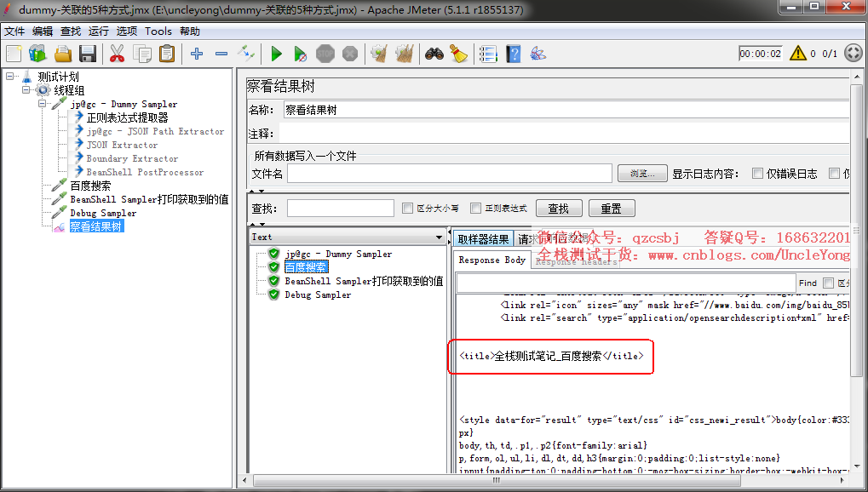Click the 浏览... button
Image resolution: width=868 pixels, height=492 pixels.
tap(642, 174)
